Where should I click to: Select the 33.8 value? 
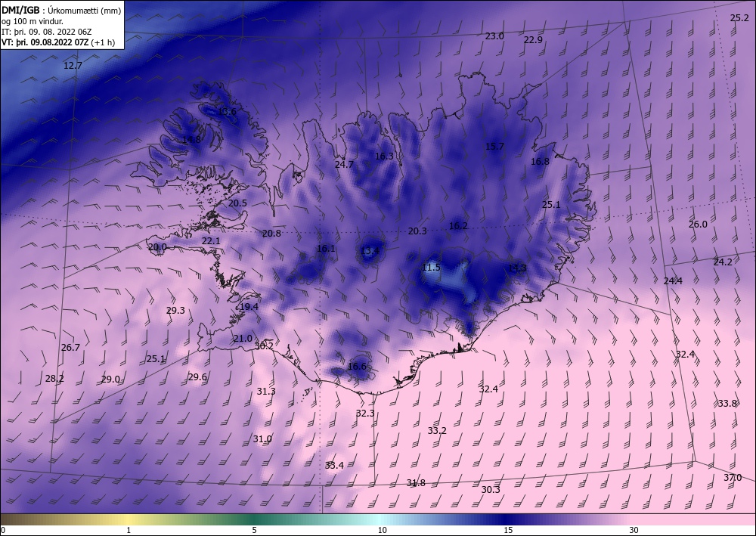coord(727,404)
